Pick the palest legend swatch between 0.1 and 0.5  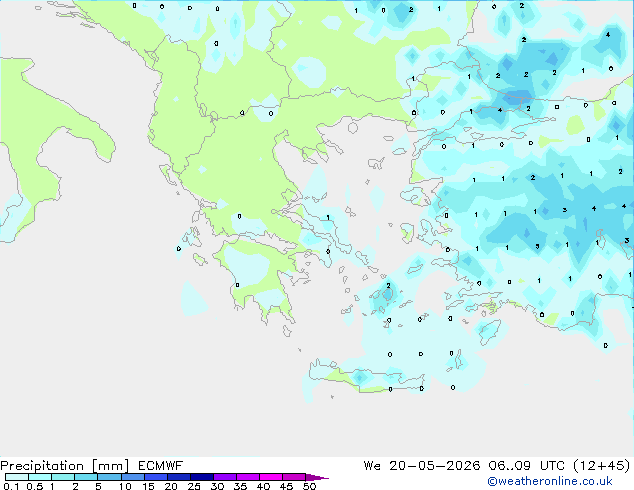17,477
